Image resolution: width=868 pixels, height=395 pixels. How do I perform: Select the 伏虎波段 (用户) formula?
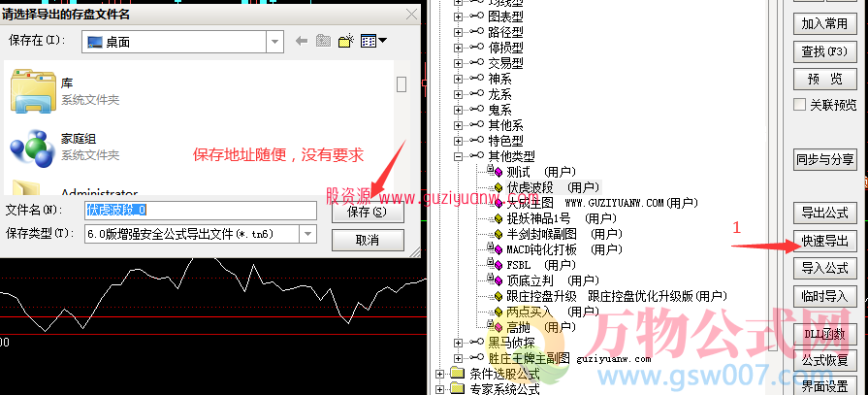pyautogui.click(x=553, y=188)
